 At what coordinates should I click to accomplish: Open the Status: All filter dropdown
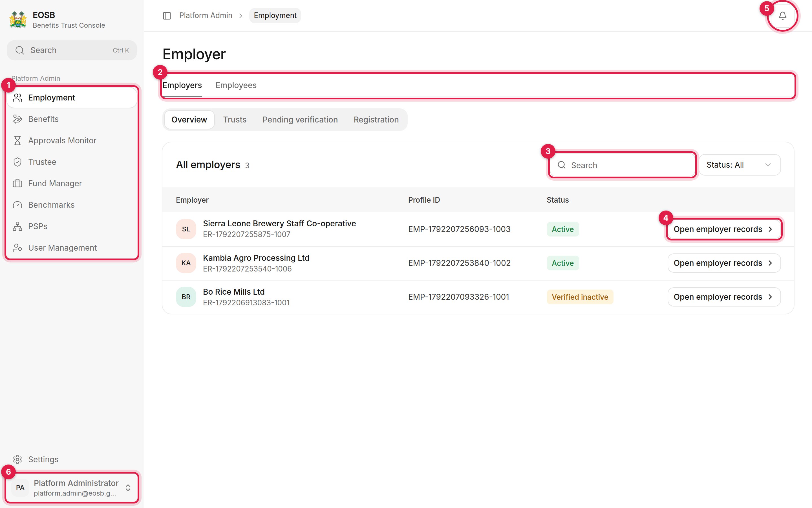[x=740, y=165]
